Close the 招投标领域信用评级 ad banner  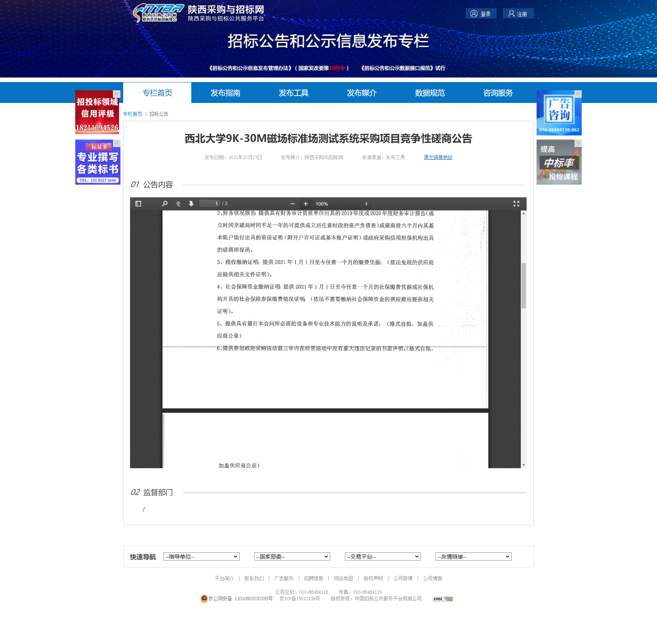117,94
